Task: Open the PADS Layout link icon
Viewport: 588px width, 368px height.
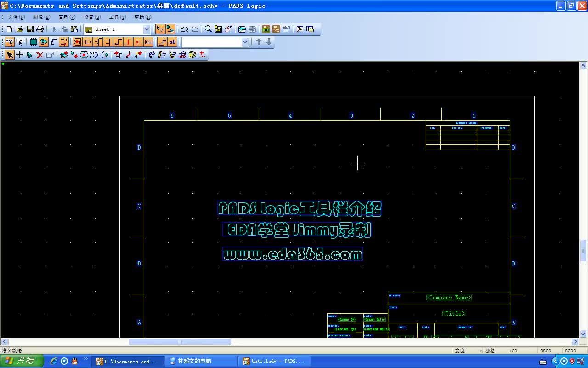Action: click(x=266, y=29)
